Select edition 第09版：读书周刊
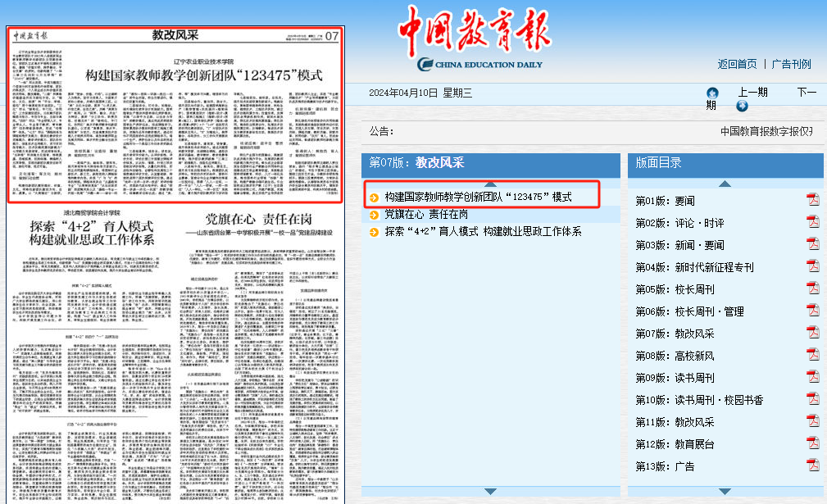 click(x=675, y=378)
